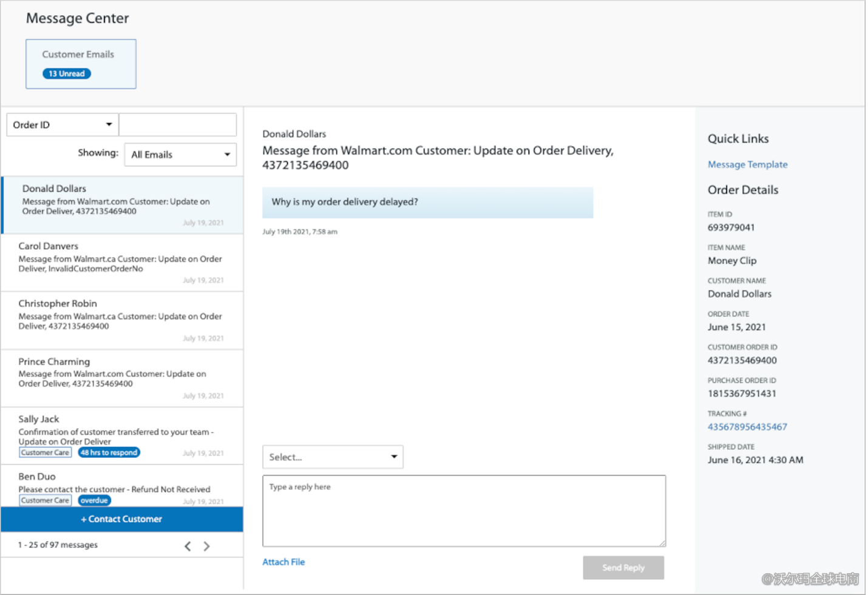Go to previous page of messages

188,546
